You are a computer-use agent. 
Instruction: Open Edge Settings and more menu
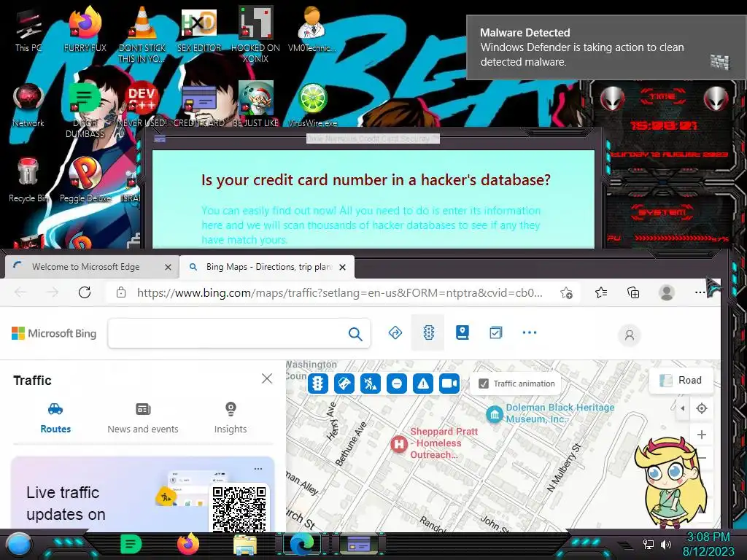pyautogui.click(x=700, y=292)
